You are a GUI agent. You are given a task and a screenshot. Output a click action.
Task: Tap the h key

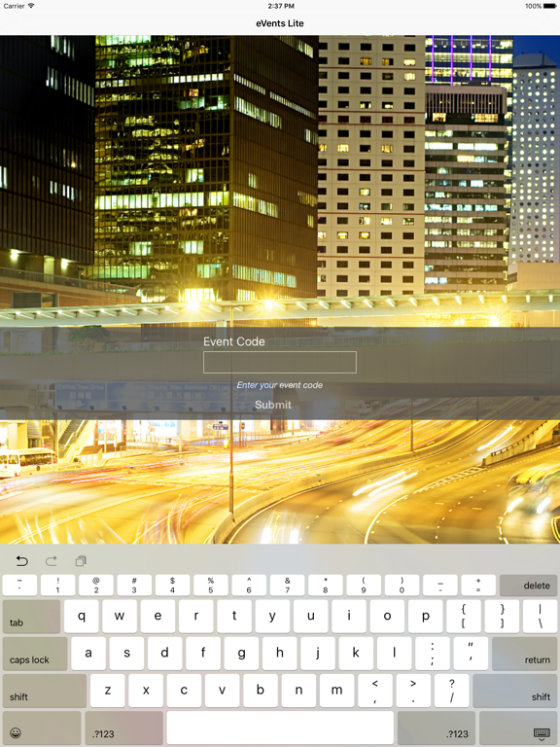[x=280, y=654]
